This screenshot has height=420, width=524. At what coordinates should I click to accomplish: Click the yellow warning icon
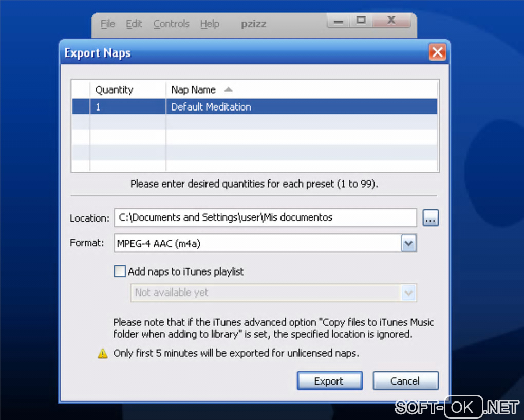tap(103, 354)
